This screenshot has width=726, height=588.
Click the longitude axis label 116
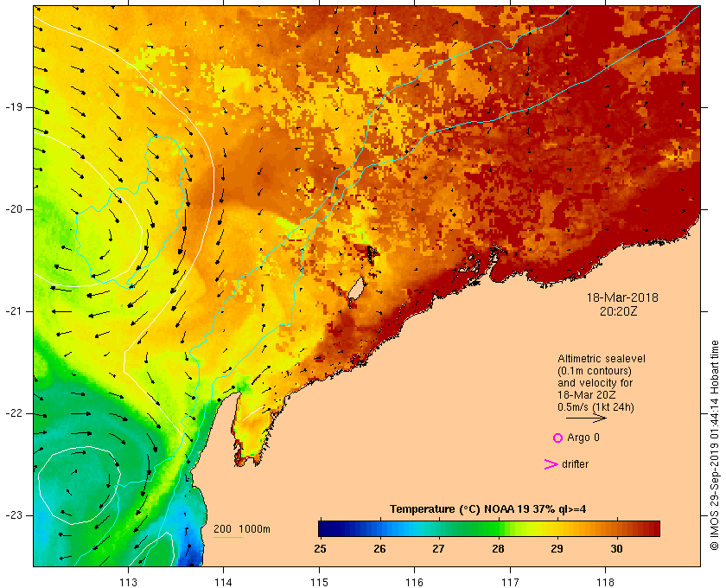(414, 582)
